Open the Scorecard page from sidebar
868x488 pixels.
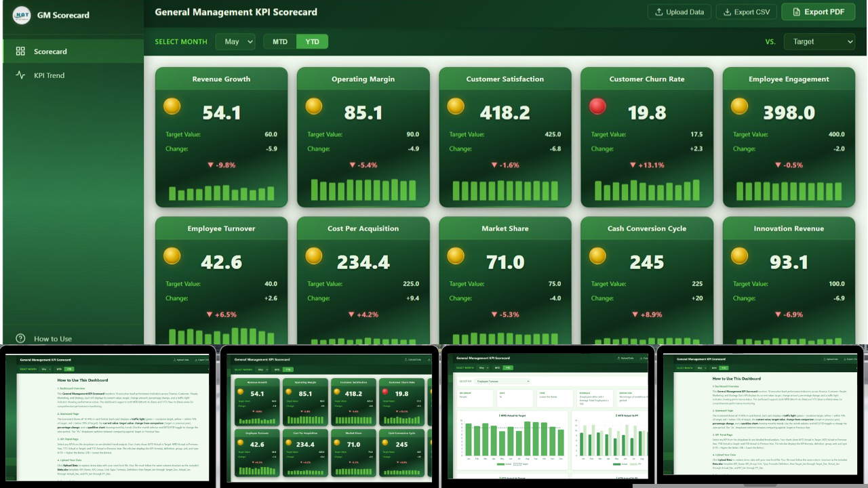[50, 52]
